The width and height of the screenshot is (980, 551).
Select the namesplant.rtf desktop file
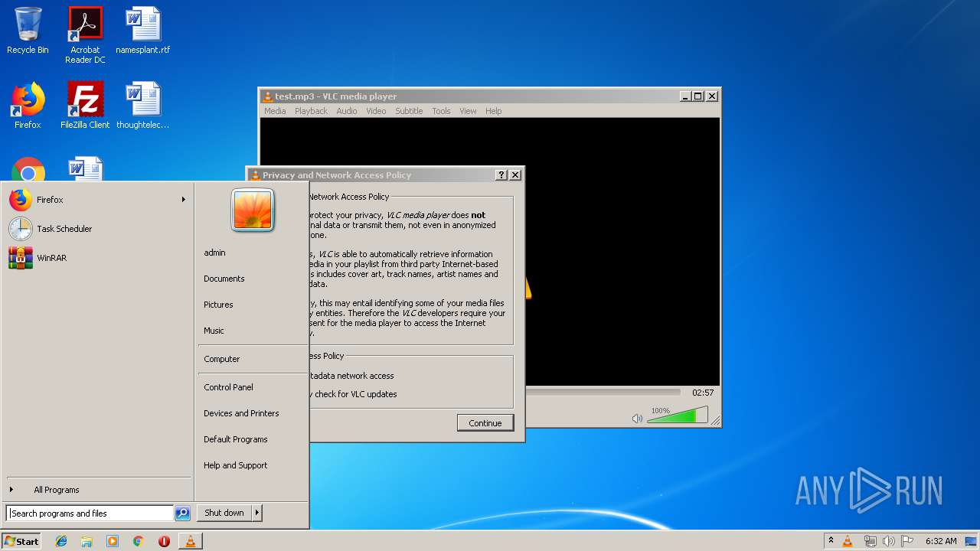(143, 31)
